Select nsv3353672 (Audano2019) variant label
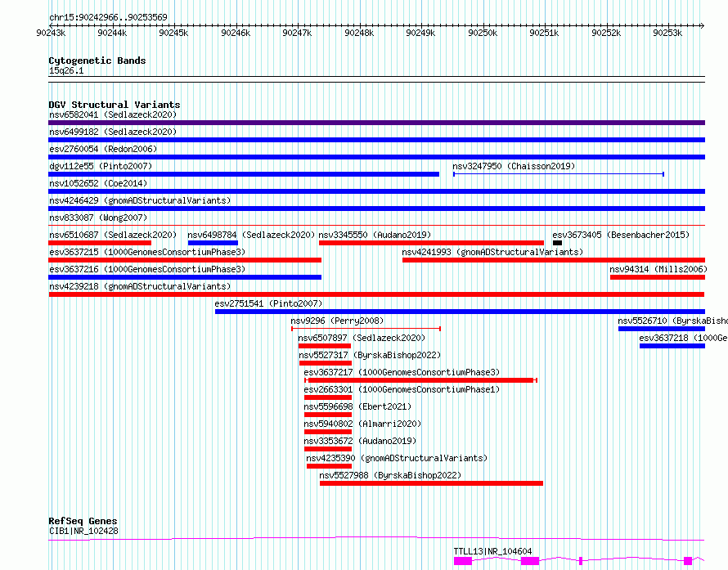This screenshot has width=728, height=570. coord(360,441)
